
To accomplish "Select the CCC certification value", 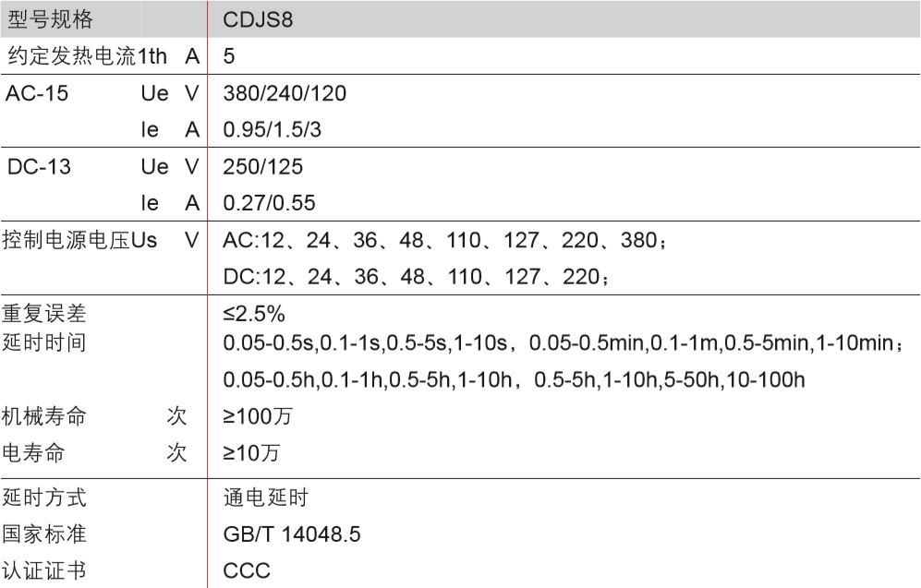I will coord(247,570).
